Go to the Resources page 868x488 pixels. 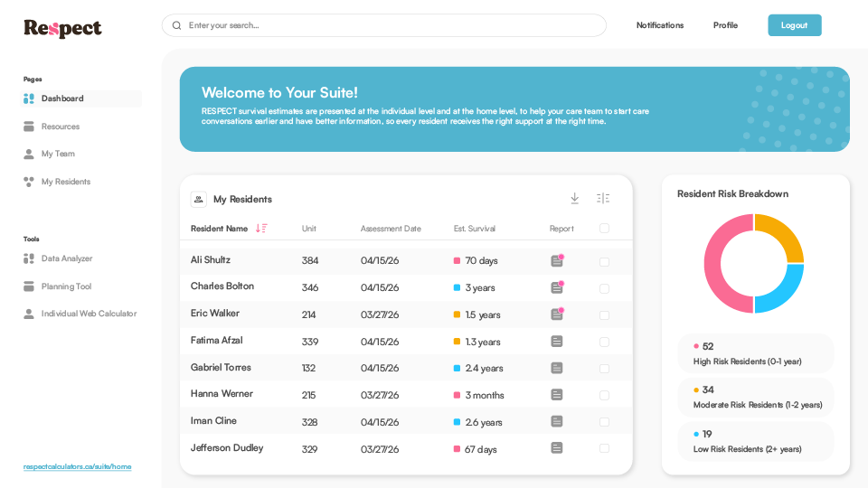coord(61,127)
